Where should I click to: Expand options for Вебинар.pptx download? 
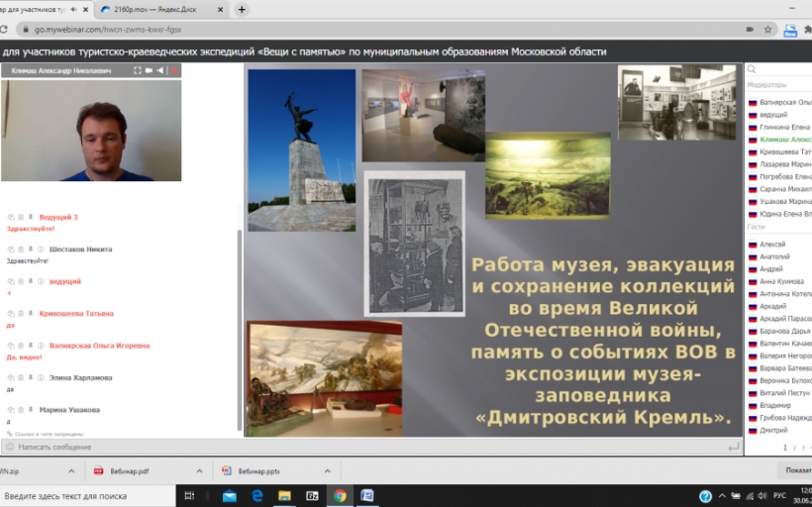(328, 471)
